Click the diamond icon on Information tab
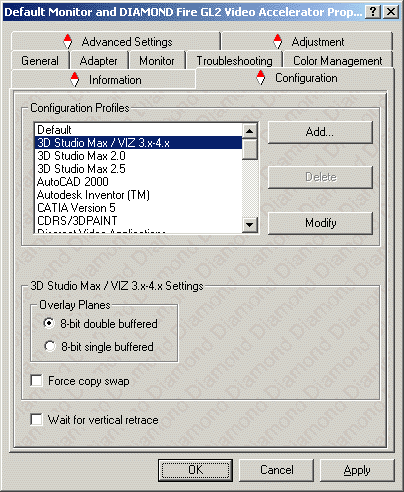This screenshot has width=404, height=492. [x=75, y=79]
